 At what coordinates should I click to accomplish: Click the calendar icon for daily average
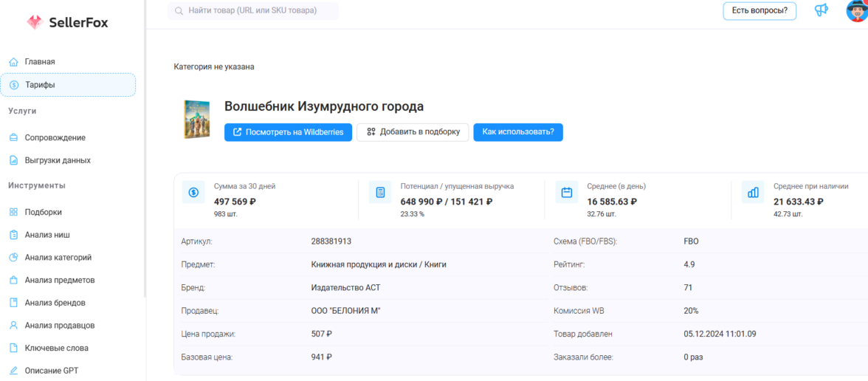pos(567,193)
